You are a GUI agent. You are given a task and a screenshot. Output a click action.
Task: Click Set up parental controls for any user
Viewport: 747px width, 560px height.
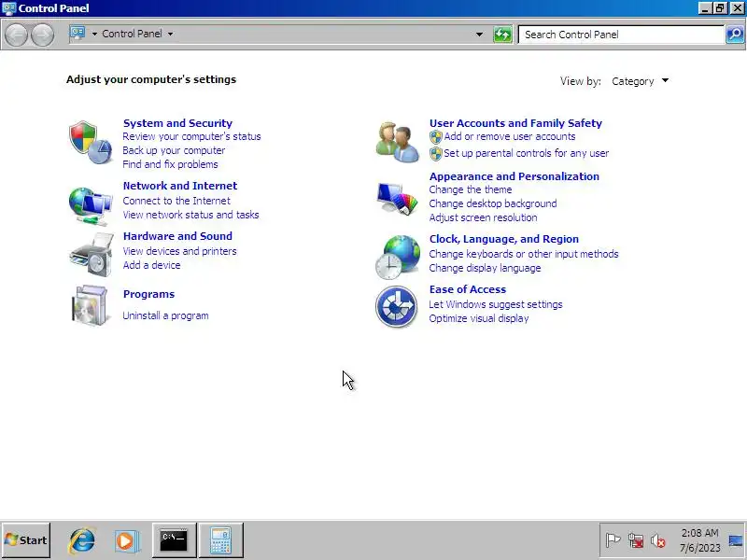527,153
